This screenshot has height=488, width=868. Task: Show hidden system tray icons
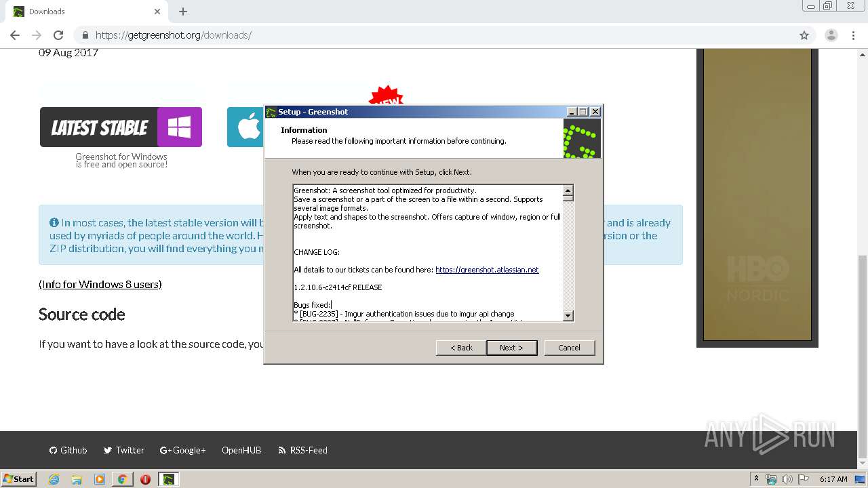[756, 479]
